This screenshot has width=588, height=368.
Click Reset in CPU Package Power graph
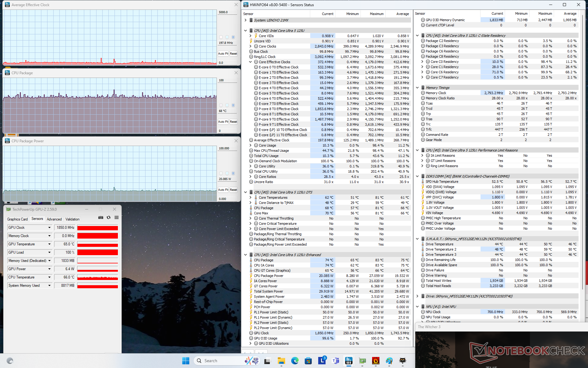pyautogui.click(x=233, y=190)
